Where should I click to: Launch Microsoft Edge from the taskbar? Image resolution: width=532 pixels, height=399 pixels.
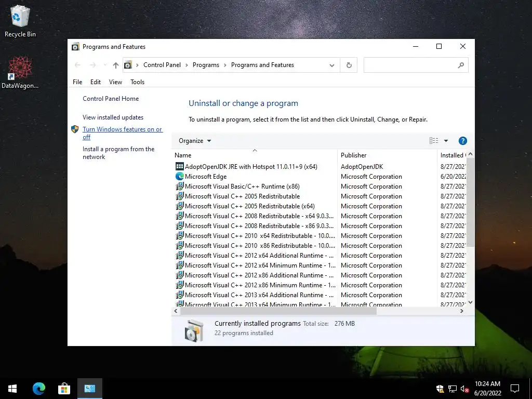click(x=38, y=389)
